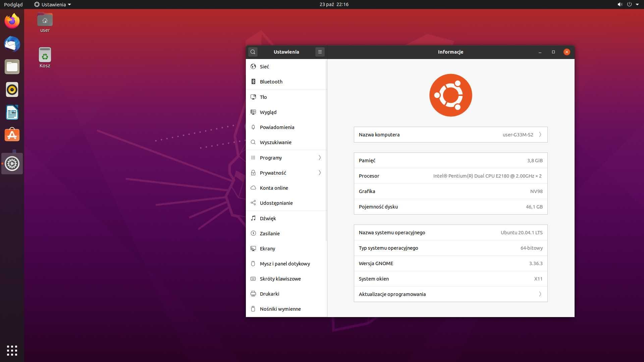Click the Procesor value text

click(487, 176)
